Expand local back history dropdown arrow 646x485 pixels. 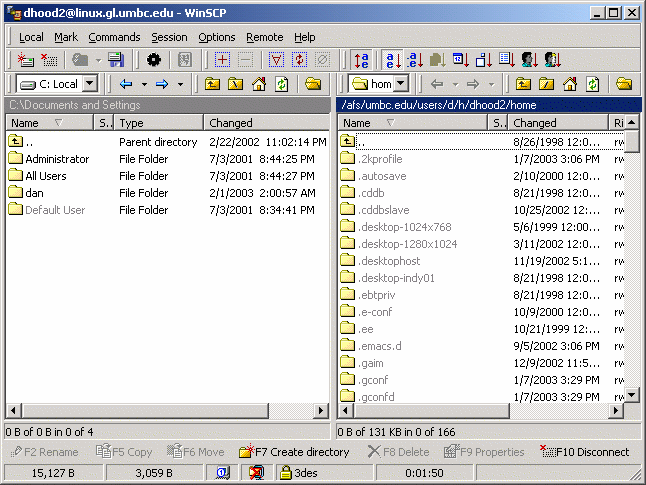pos(144,84)
